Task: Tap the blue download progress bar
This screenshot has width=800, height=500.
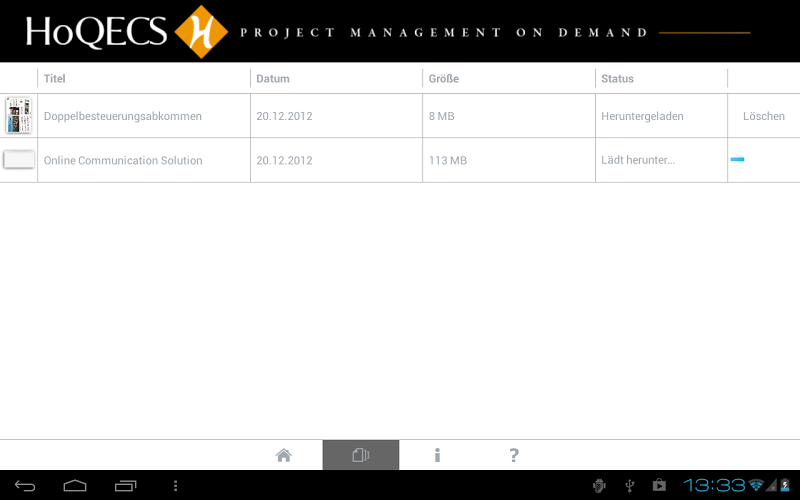Action: [737, 159]
